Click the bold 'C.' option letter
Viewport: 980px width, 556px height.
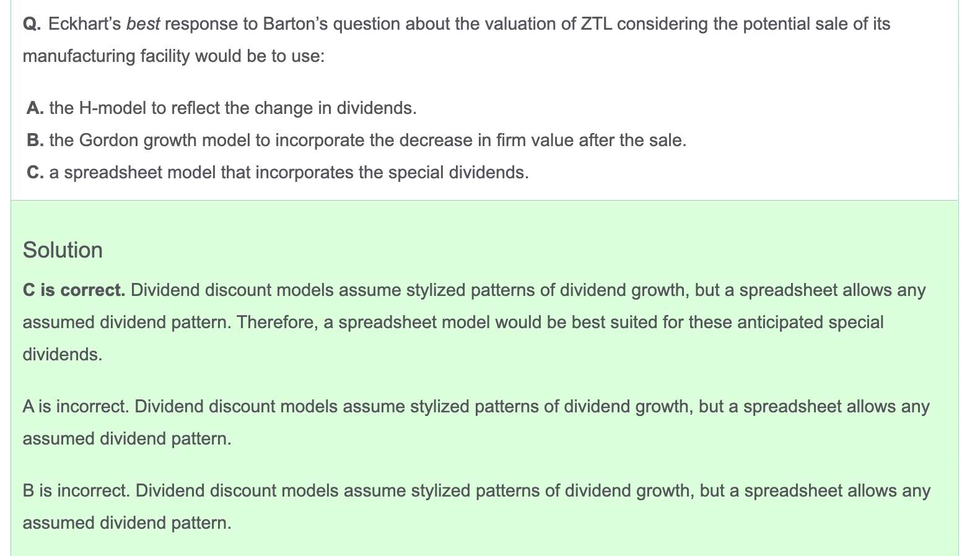(35, 173)
